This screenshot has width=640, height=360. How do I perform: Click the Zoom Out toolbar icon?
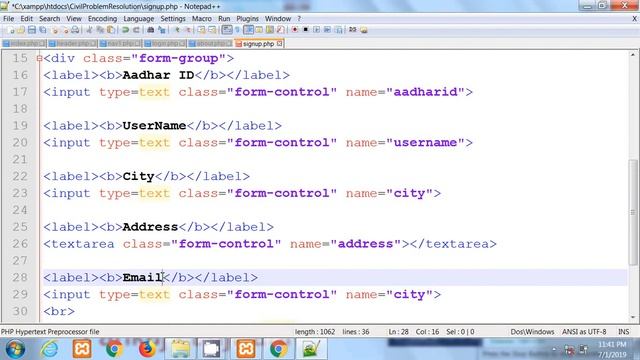pos(187,30)
